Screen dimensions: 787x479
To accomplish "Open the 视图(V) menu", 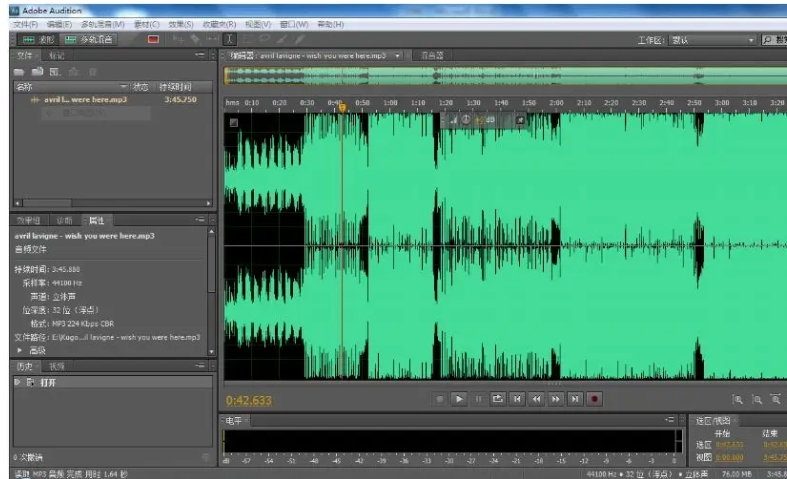I will coord(257,24).
